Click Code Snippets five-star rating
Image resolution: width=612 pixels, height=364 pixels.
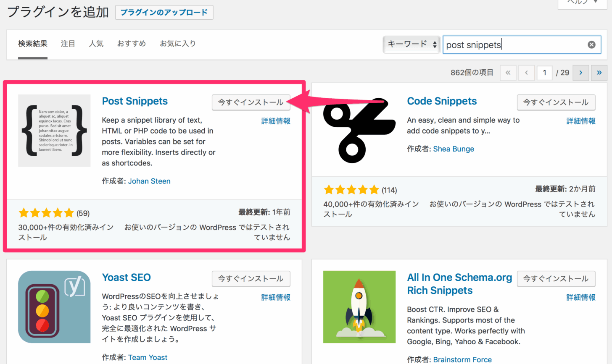coord(351,190)
